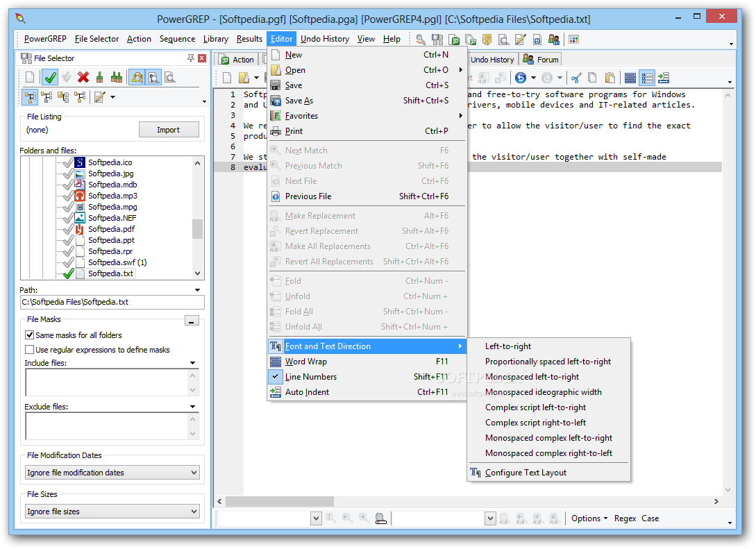Click the Auto Indent icon in editor toolbar
The width and height of the screenshot is (756, 549).
pyautogui.click(x=664, y=78)
